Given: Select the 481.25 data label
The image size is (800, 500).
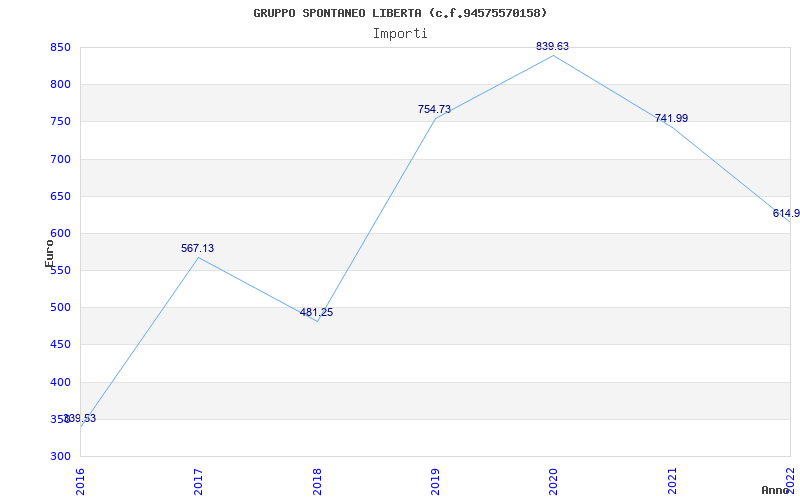Looking at the screenshot, I should click(x=316, y=312).
